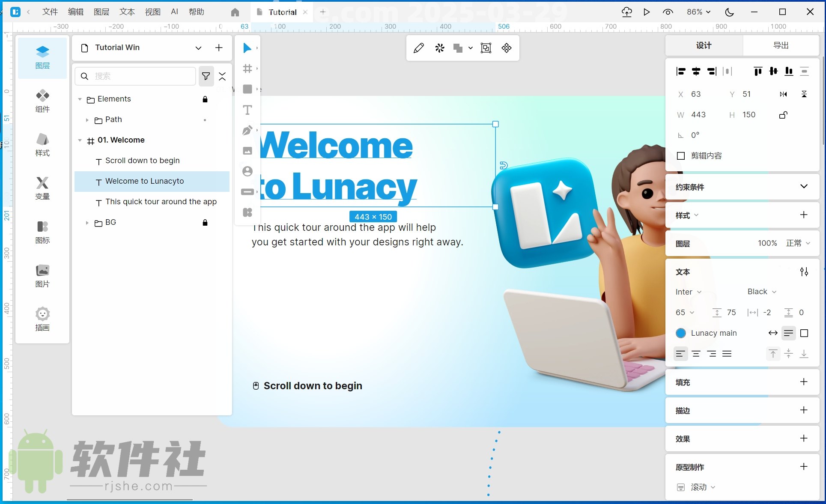The width and height of the screenshot is (826, 504).
Task: Open the Inter font family dropdown
Action: tap(689, 292)
